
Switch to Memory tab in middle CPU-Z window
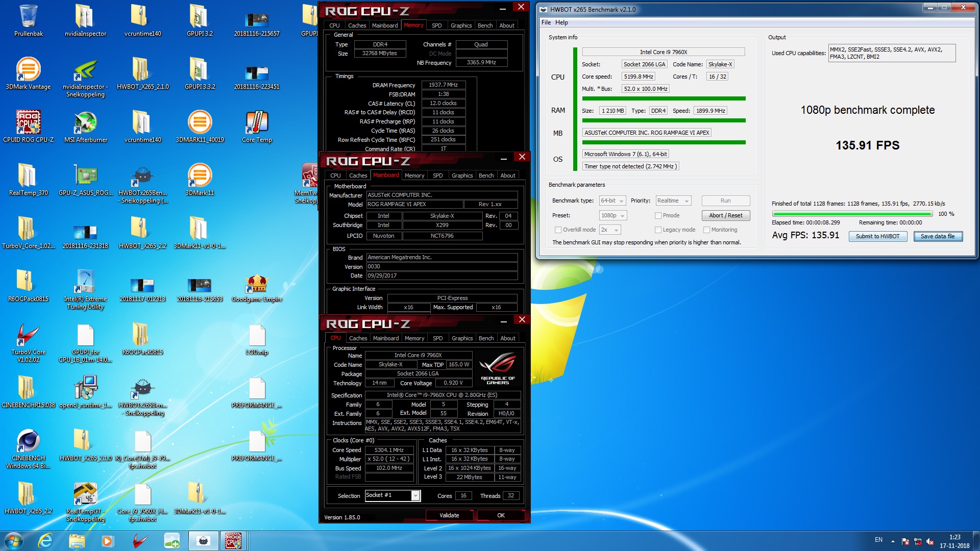[x=414, y=176]
